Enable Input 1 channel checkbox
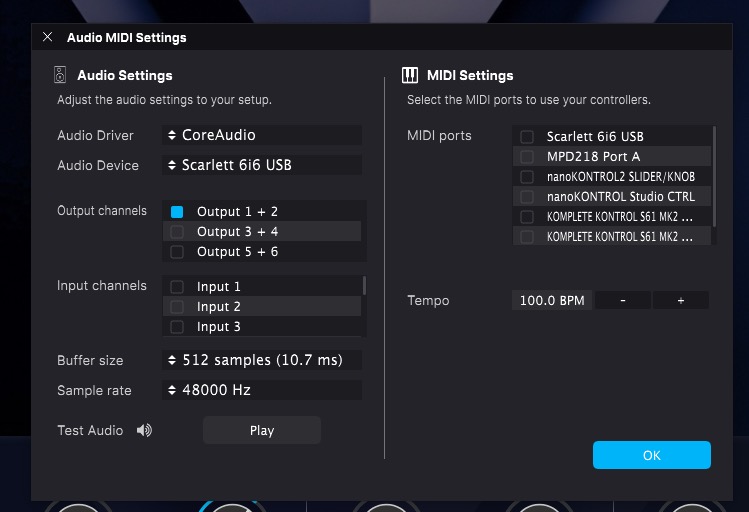The height and width of the screenshot is (512, 749). [x=177, y=287]
